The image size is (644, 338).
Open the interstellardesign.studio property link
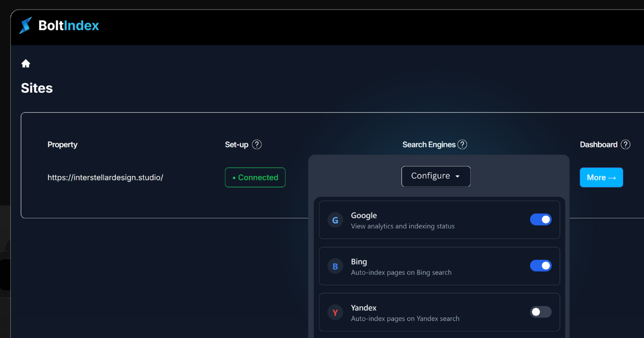point(105,178)
